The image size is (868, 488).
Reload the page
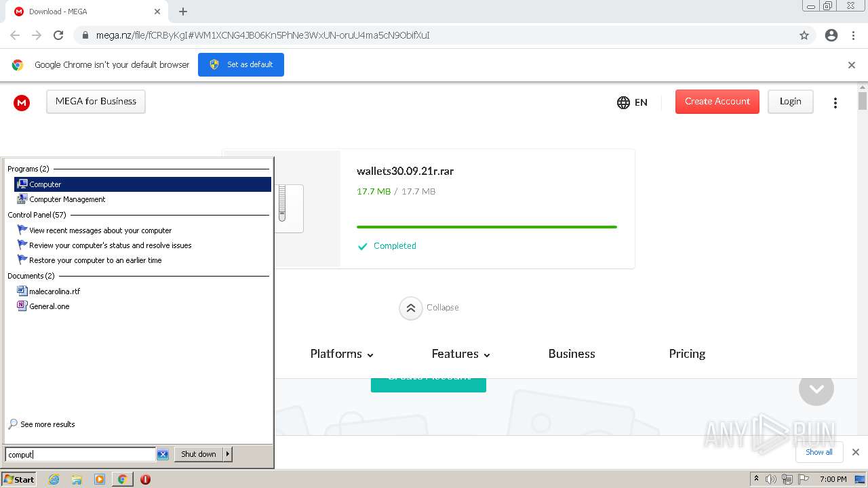[58, 35]
